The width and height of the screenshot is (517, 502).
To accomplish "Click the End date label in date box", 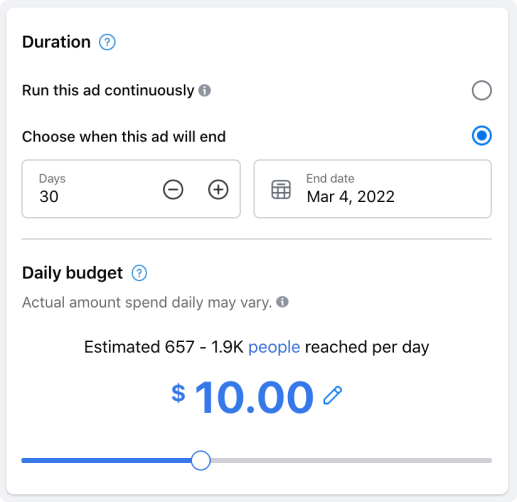I will coord(330,179).
